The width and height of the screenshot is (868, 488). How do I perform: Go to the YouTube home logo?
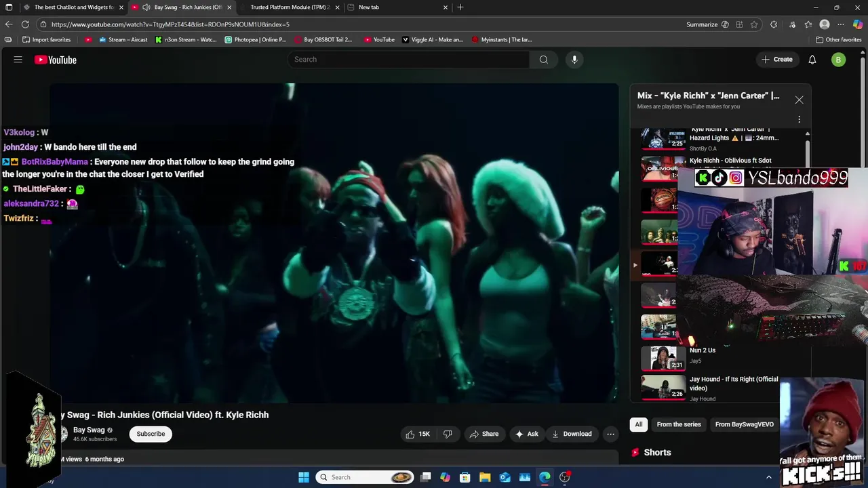coord(56,60)
